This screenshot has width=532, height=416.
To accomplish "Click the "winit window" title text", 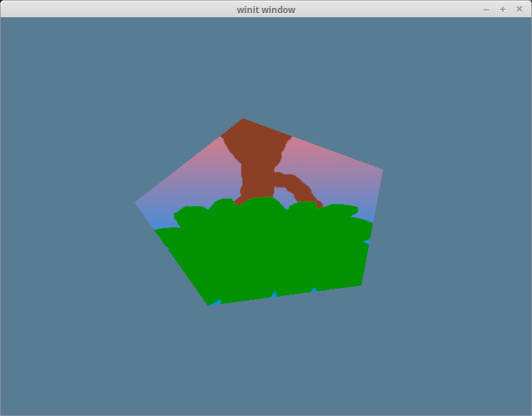I will (266, 9).
